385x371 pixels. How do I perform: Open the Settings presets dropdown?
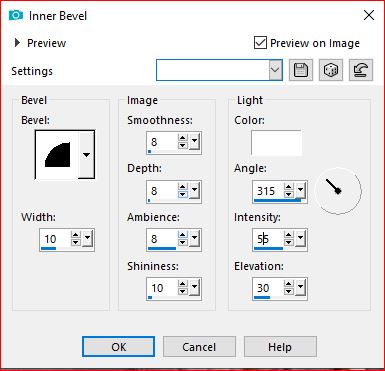[x=275, y=70]
